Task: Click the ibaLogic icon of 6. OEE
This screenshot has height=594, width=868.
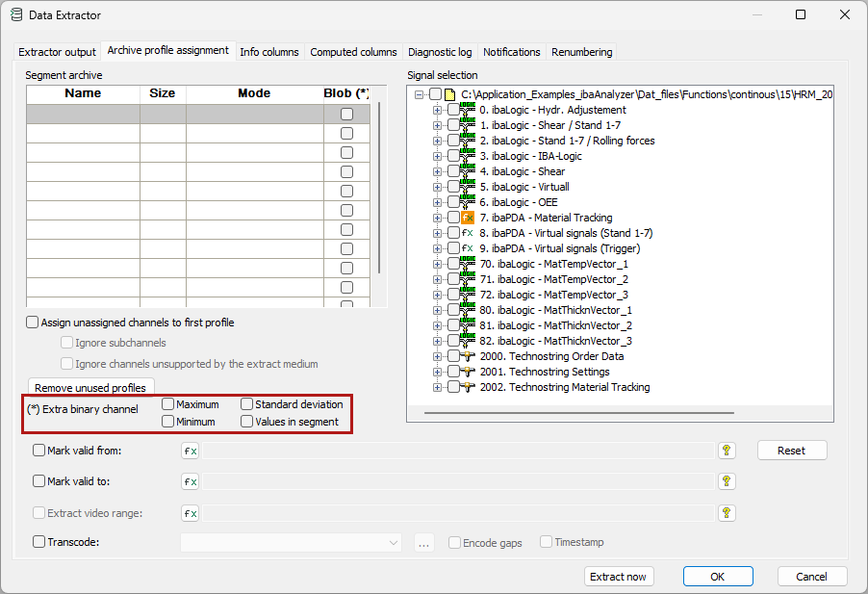Action: [x=468, y=201]
